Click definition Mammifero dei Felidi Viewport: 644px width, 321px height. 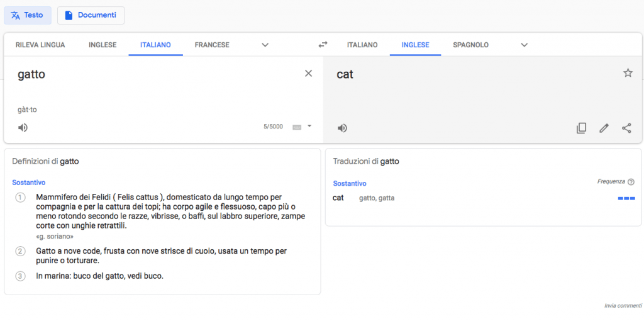pos(170,211)
